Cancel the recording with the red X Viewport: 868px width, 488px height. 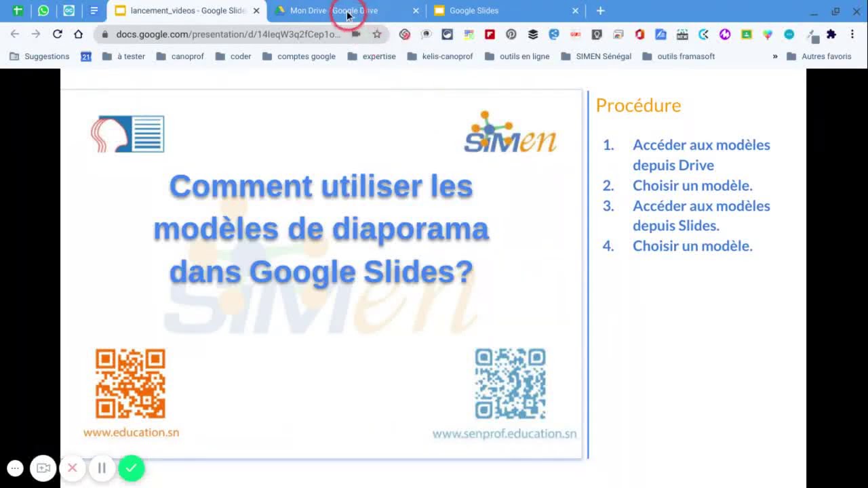(73, 468)
